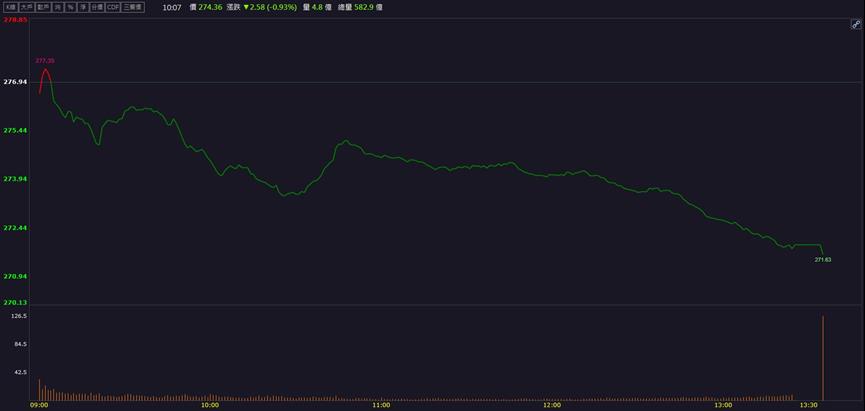Click the 271.63 closing price label

click(x=823, y=259)
